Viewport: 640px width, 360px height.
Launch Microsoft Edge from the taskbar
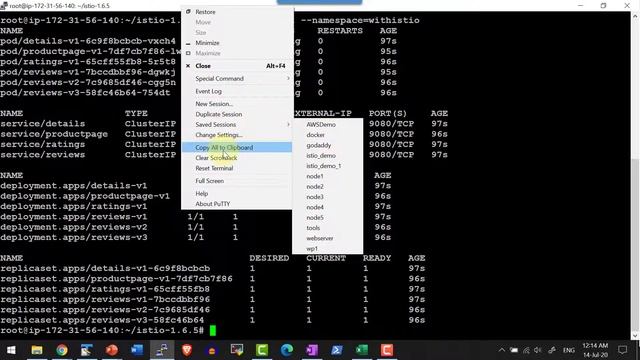tap(287, 350)
